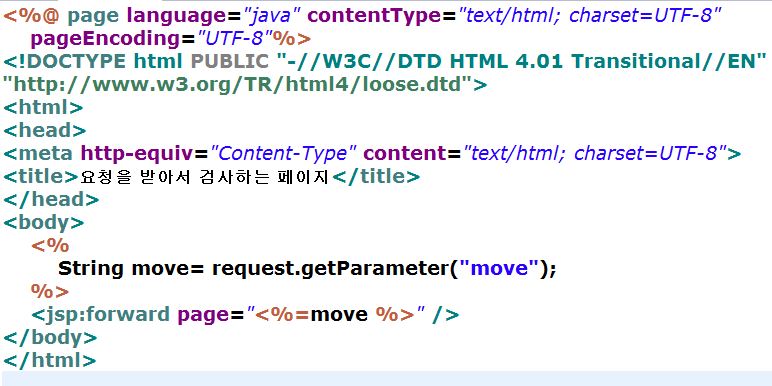The image size is (772, 386).
Task: Click the scriptlet opening delimiter below body
Action: [50, 245]
